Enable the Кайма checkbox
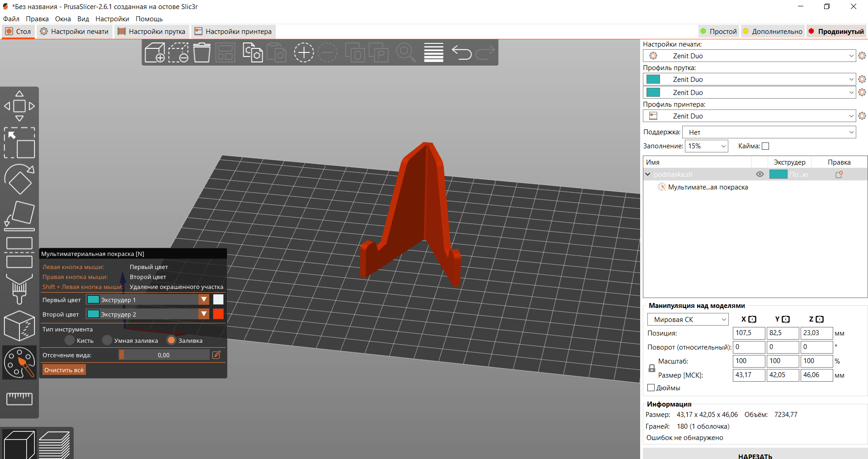The width and height of the screenshot is (868, 459). coord(765,146)
